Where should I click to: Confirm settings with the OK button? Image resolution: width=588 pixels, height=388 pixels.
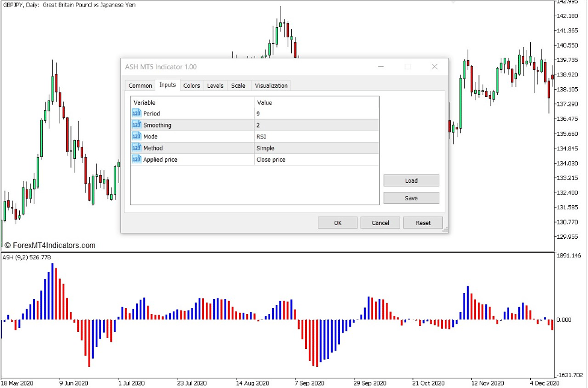click(x=337, y=222)
